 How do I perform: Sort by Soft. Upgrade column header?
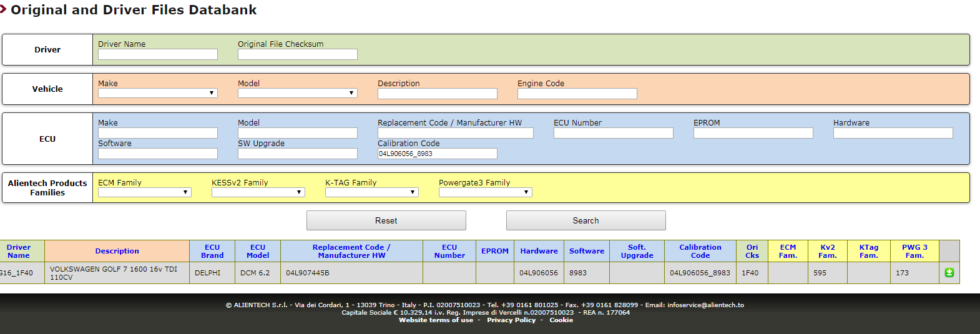[637, 251]
